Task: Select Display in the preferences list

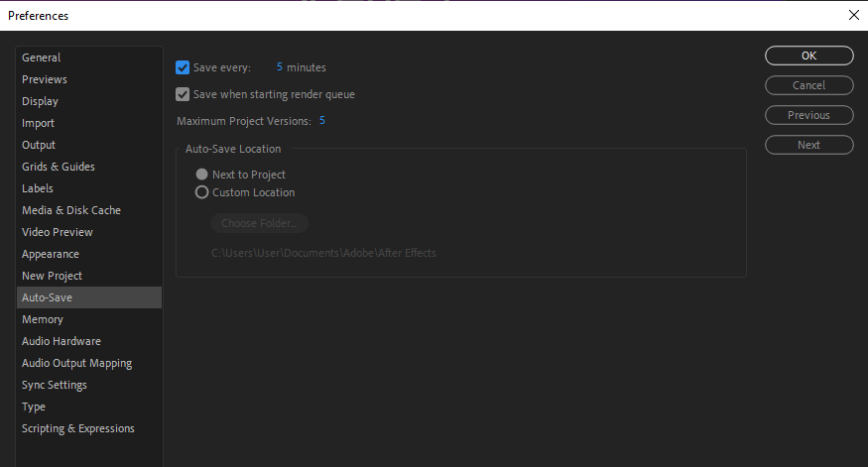Action: tap(88, 101)
